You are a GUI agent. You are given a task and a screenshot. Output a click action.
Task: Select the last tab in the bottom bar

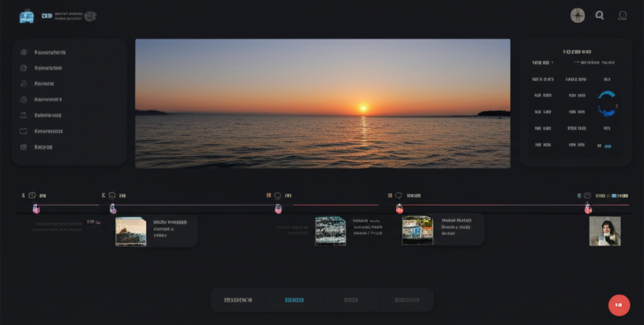(407, 300)
